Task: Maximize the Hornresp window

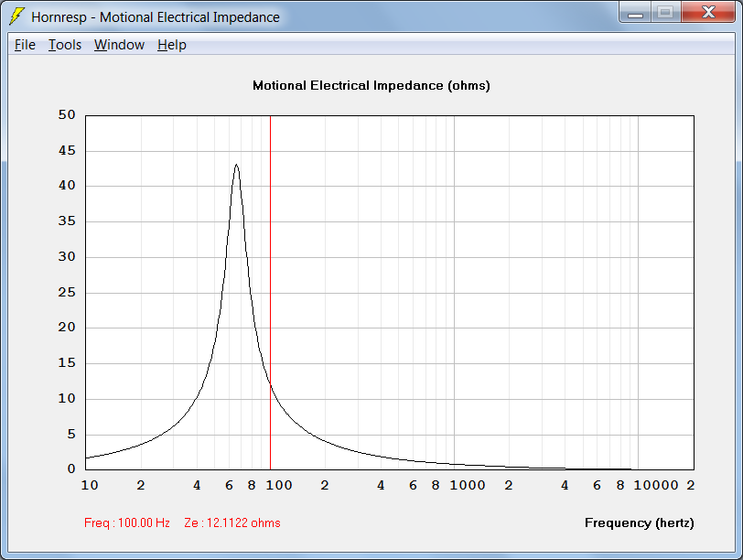Action: [665, 12]
